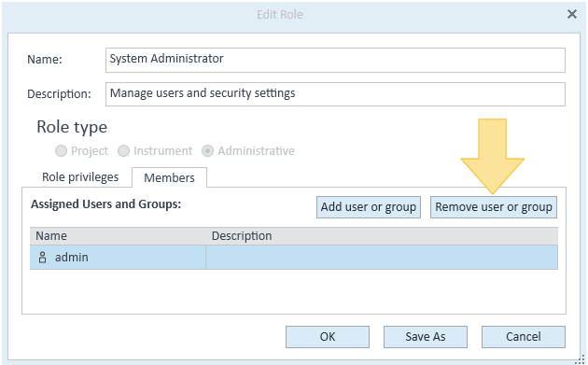
Task: Click the user icon beside admin
Action: pyautogui.click(x=42, y=258)
